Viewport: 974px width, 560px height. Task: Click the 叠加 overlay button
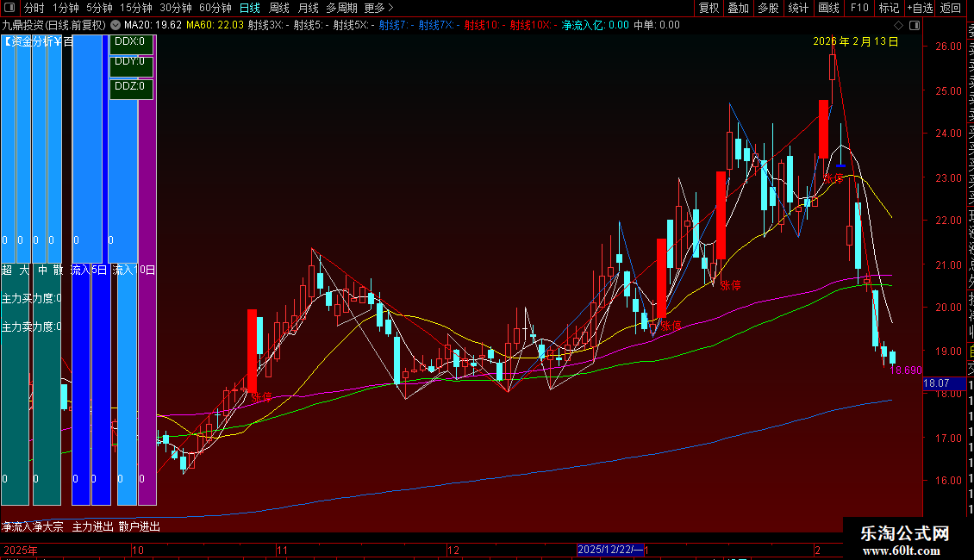click(739, 8)
